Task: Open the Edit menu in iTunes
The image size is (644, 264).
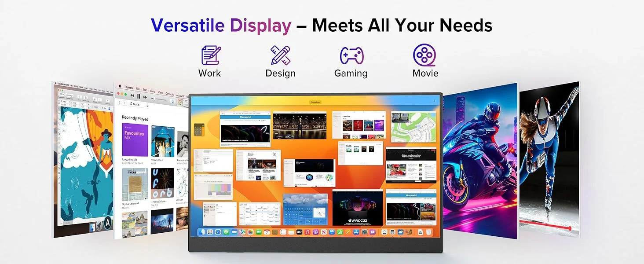Action: (x=145, y=90)
